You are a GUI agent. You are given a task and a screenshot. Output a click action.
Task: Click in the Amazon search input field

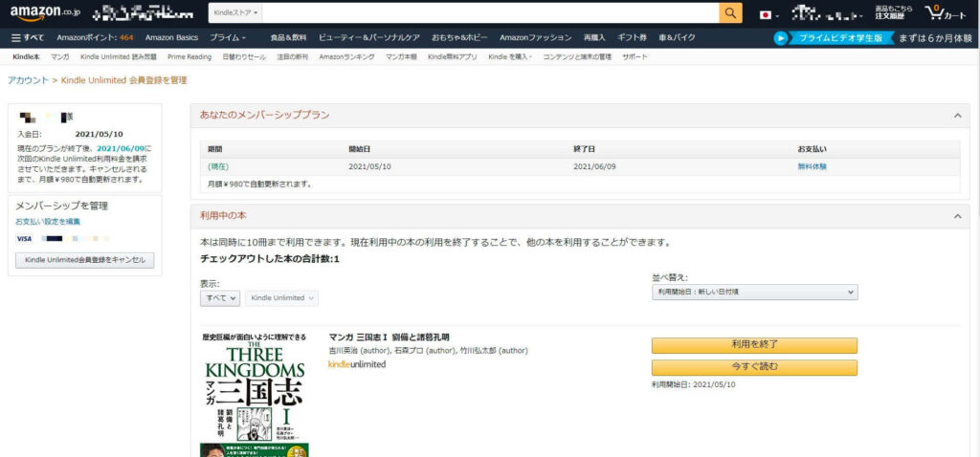491,13
